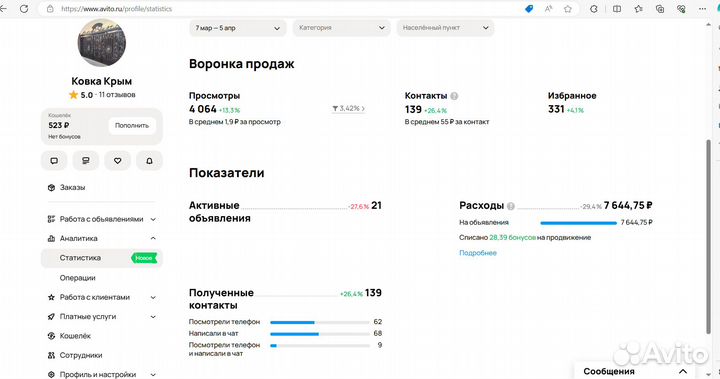The height and width of the screenshot is (379, 720).
Task: Click the Новое badge near Статистика
Action: click(x=144, y=258)
